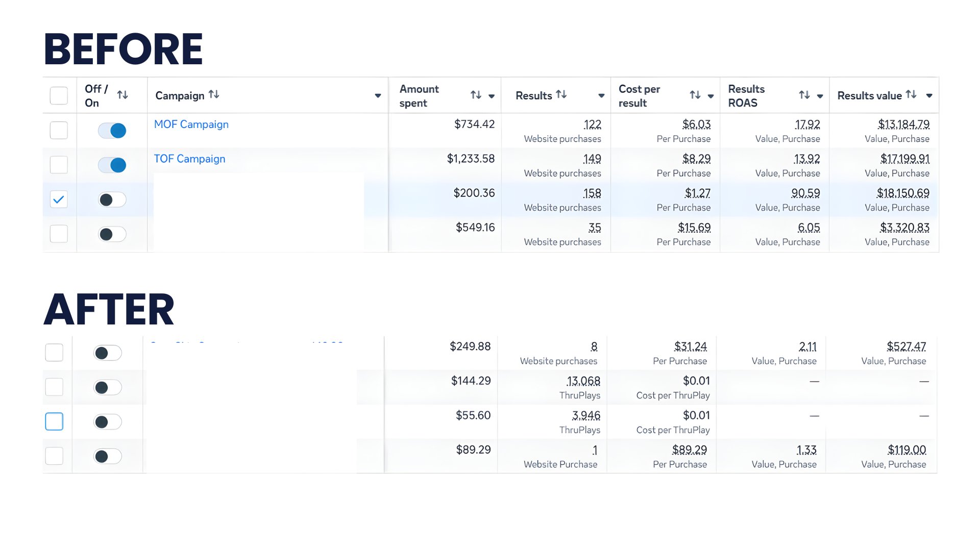Screen dimensions: 980x551
Task: Sort by Amount spent arrows
Action: pos(476,95)
